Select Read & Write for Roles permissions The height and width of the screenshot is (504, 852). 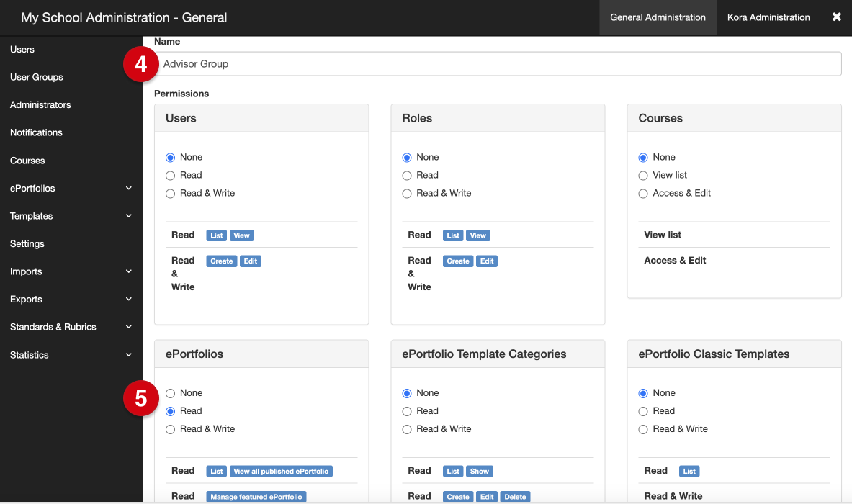click(x=406, y=194)
